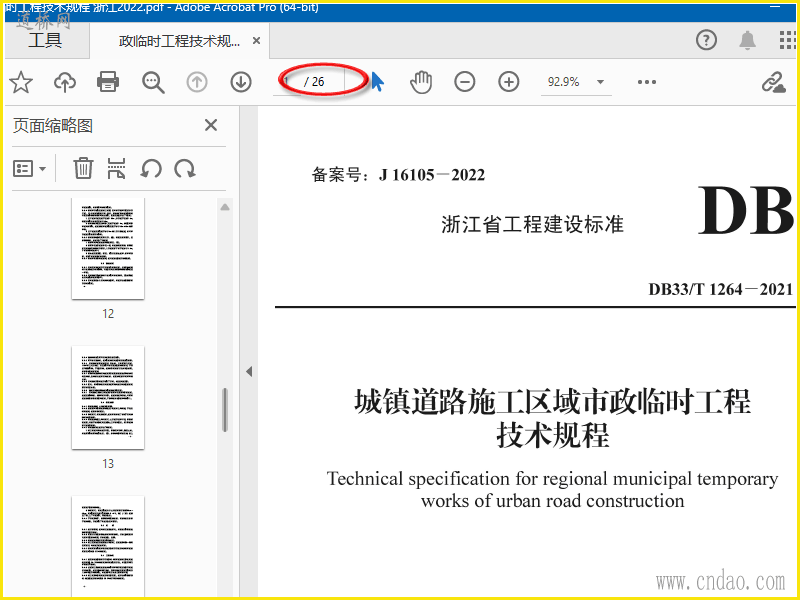Delete selected page with trash icon

83,168
